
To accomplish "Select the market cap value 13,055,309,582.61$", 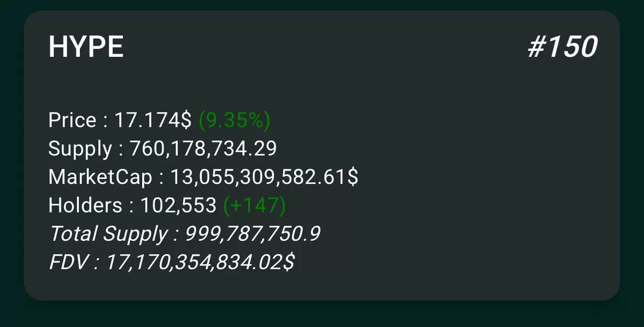I will tap(264, 177).
